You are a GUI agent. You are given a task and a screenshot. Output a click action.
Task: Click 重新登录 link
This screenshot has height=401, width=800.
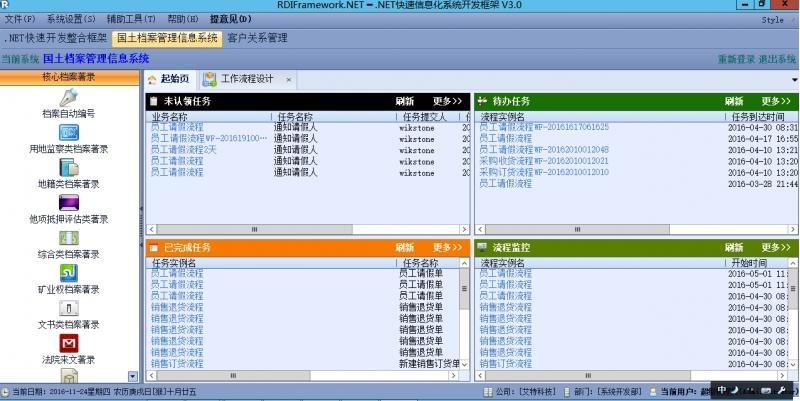coord(736,59)
